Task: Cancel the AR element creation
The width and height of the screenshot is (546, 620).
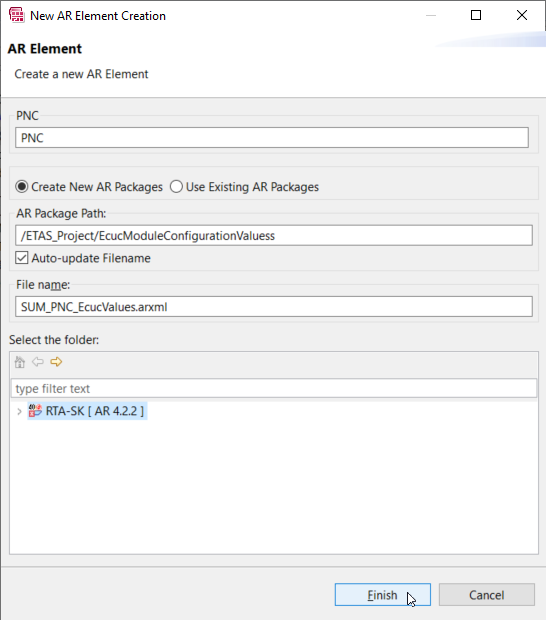Action: [x=487, y=595]
